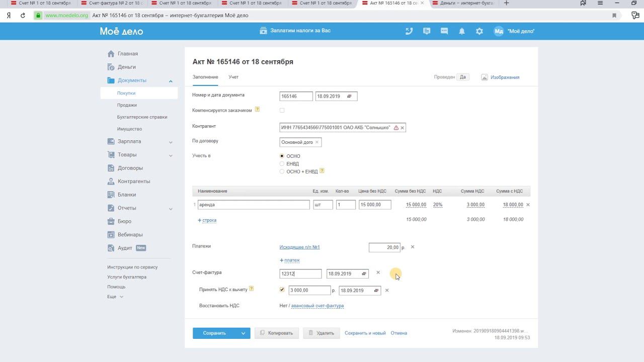Open Бухгалтерские справки in sidebar
The height and width of the screenshot is (362, 644).
pos(142,117)
